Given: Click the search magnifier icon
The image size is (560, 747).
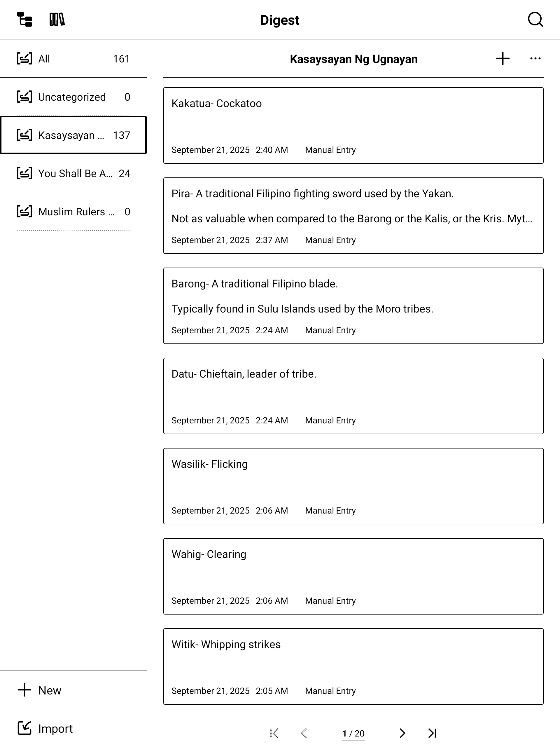Looking at the screenshot, I should pos(535,20).
